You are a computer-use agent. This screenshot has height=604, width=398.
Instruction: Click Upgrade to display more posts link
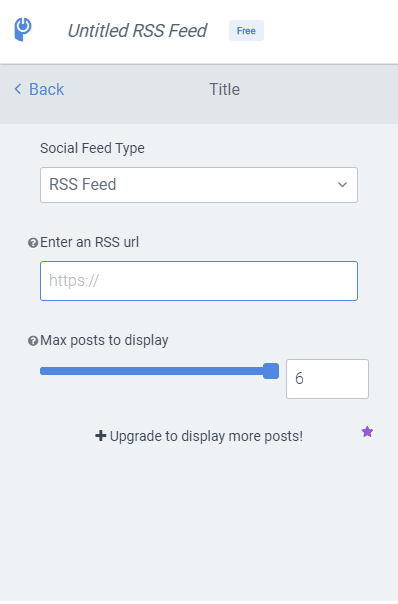pos(206,436)
